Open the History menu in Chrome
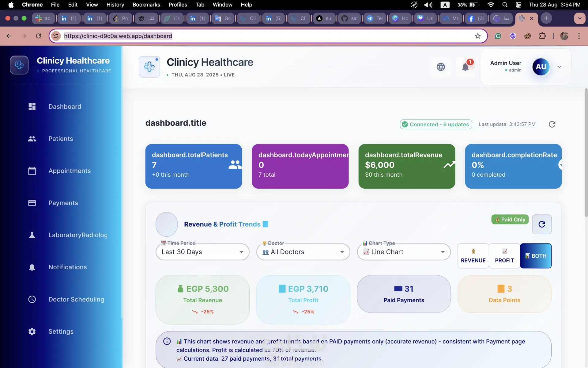Screen dimensions: 588x368 click(115, 5)
